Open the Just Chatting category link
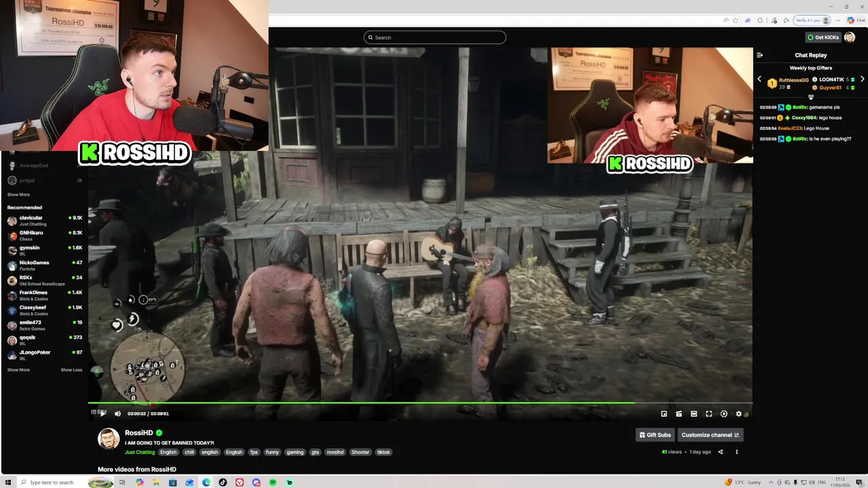 140,452
